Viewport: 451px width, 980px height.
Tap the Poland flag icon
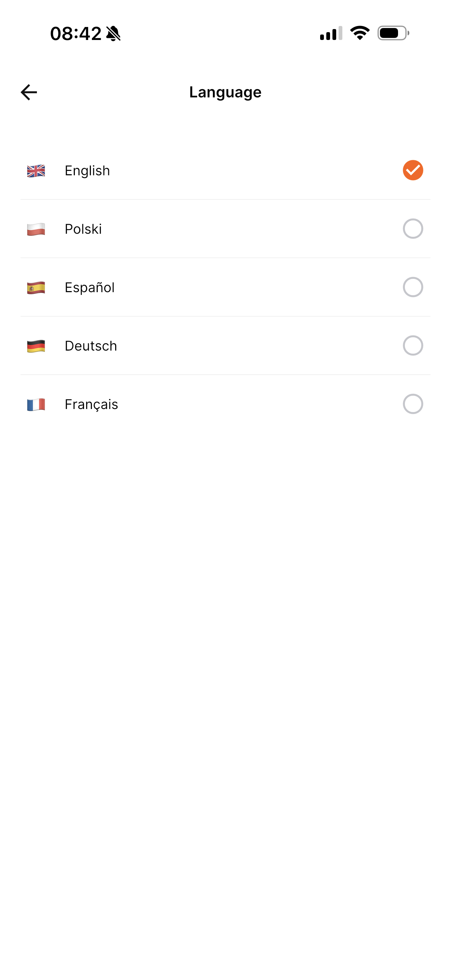(36, 229)
